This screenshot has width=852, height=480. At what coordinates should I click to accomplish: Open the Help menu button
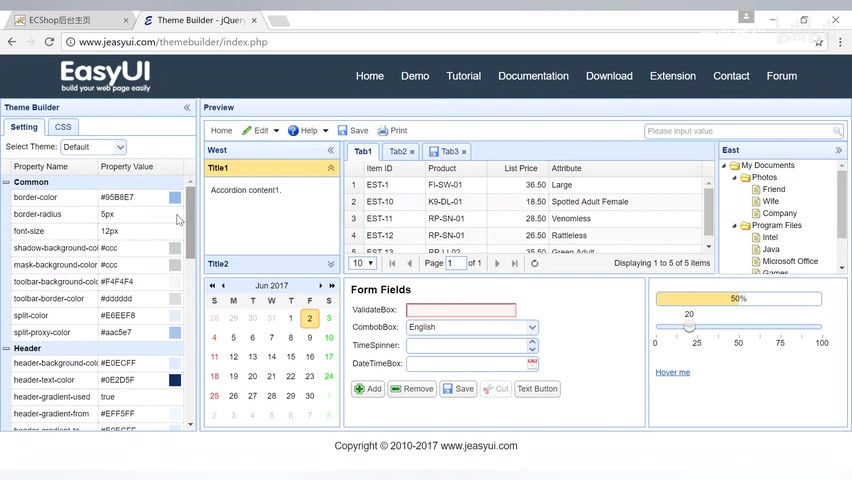click(x=308, y=130)
